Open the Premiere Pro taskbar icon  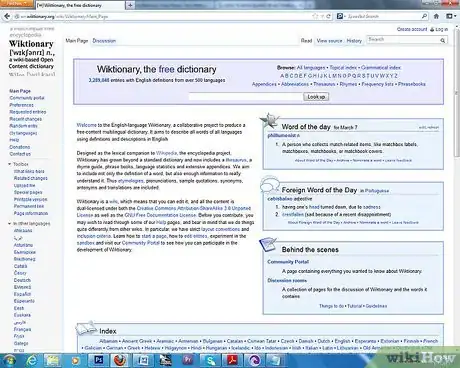pos(188,360)
